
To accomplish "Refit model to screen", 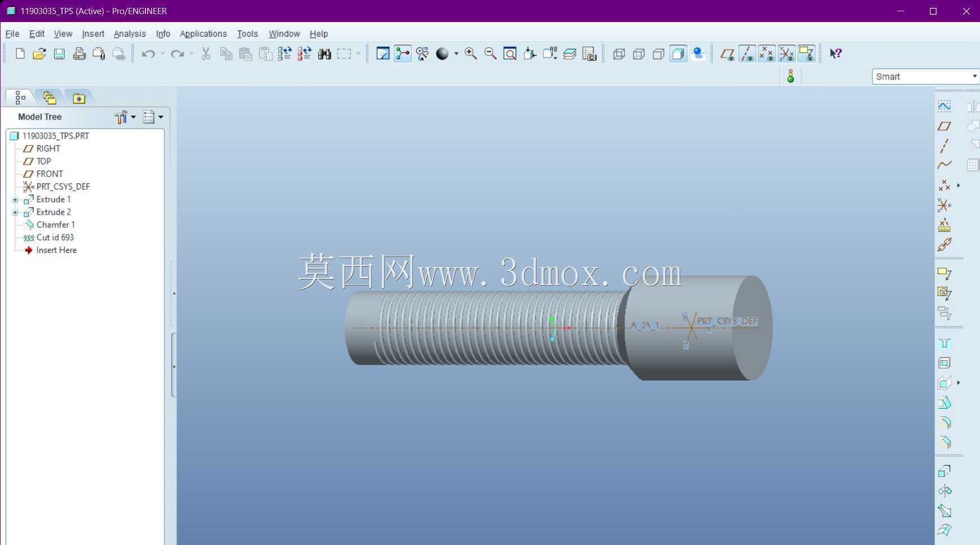I will click(x=510, y=54).
